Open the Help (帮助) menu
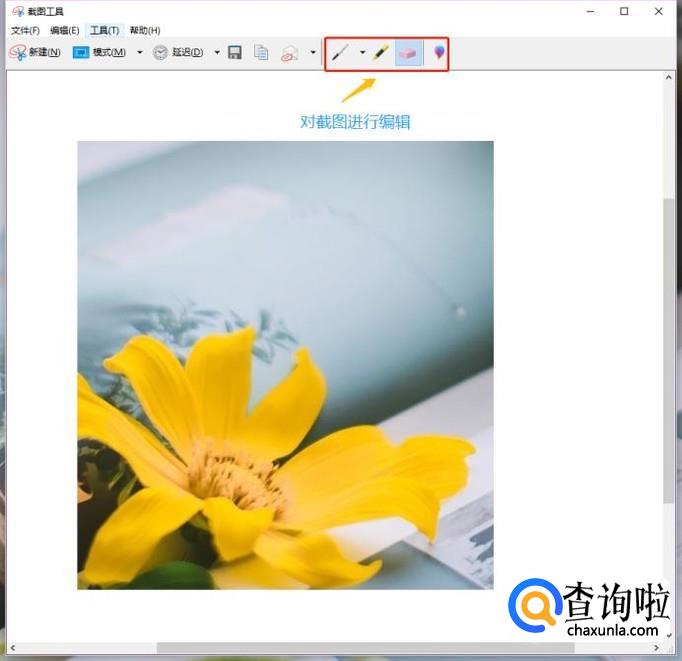 point(145,31)
